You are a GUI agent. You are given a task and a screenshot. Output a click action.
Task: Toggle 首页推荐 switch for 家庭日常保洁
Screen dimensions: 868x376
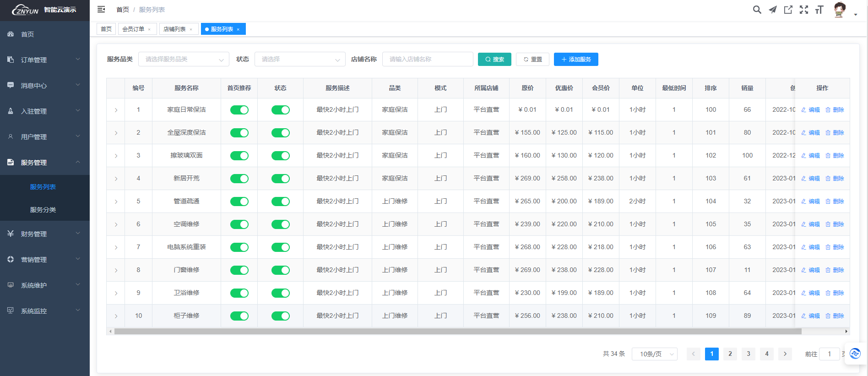tap(239, 110)
